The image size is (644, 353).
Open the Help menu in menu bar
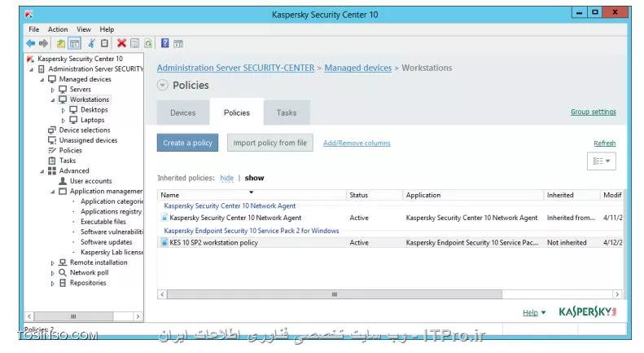tap(107, 29)
